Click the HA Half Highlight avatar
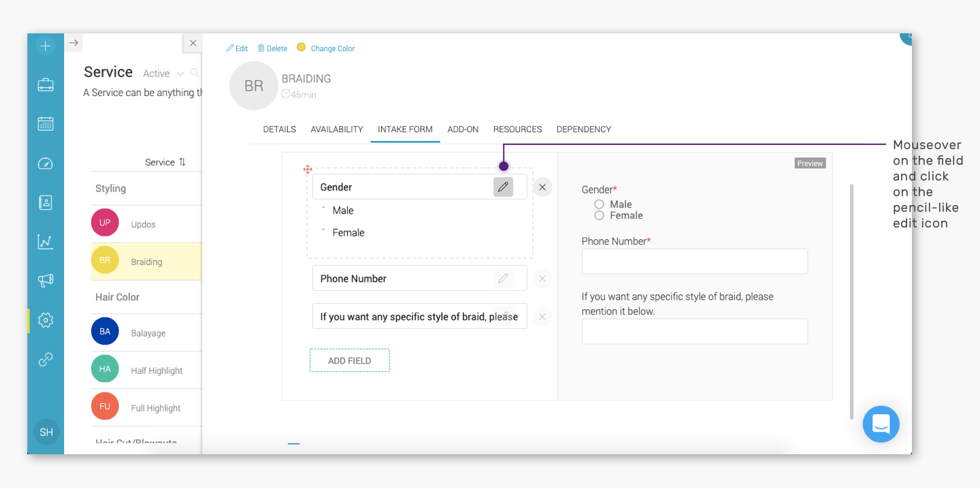Viewport: 980px width, 489px height. [x=105, y=369]
